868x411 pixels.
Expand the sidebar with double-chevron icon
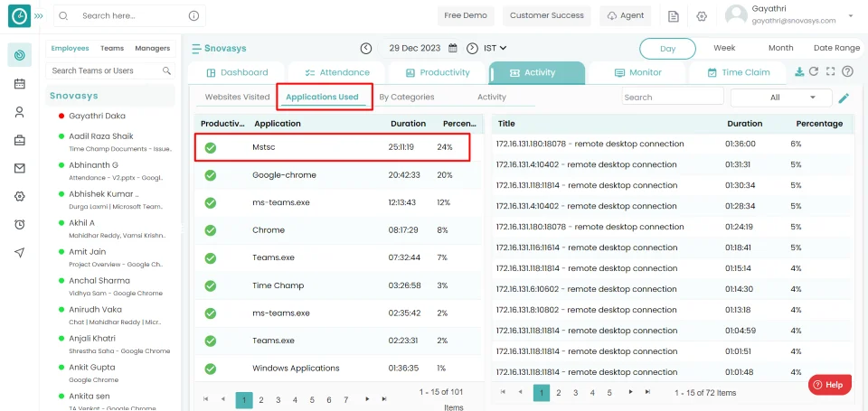click(38, 16)
